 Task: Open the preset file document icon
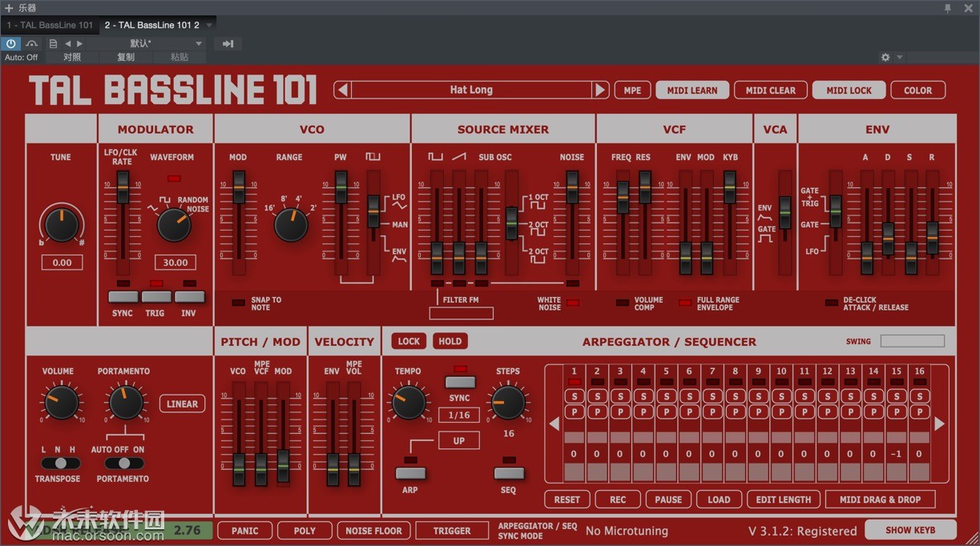pos(53,44)
